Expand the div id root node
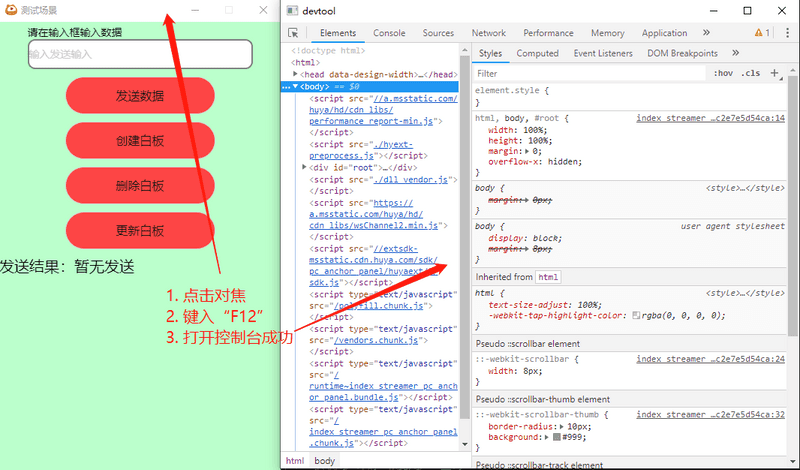Screen dimensions: 800x470 point(305,167)
